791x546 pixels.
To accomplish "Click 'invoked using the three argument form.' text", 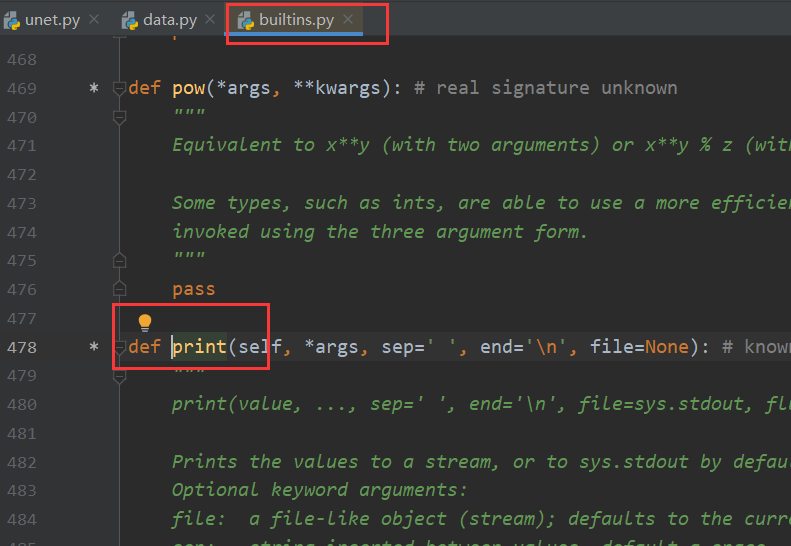I will (380, 232).
